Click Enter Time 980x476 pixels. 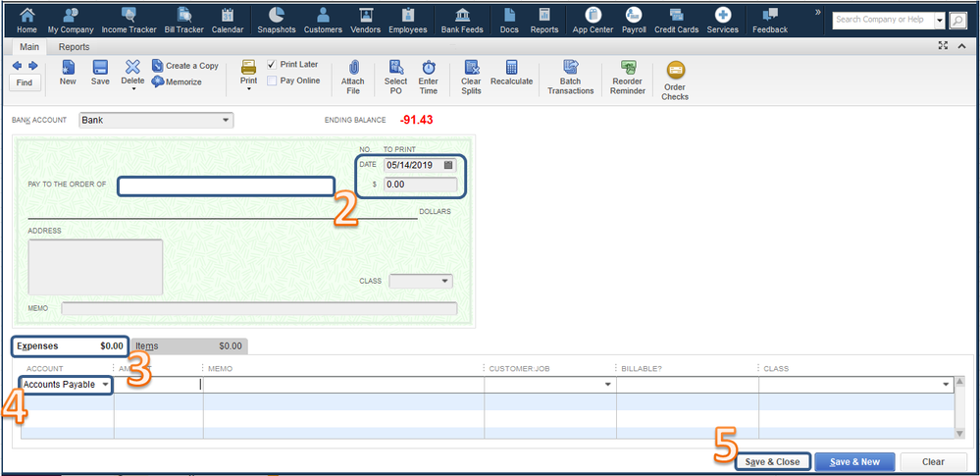tap(428, 77)
